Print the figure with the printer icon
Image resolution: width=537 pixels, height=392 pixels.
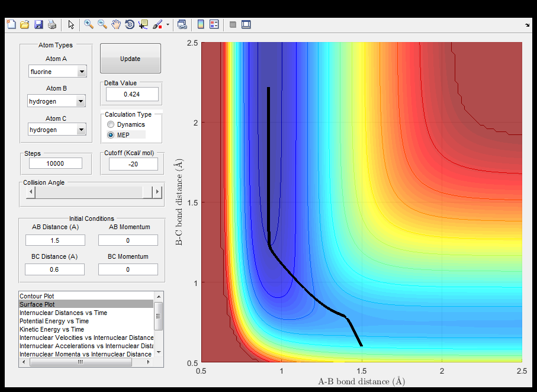pos(52,24)
